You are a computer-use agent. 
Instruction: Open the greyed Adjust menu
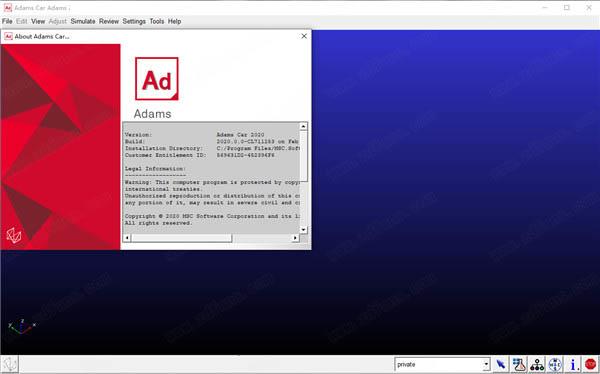click(x=58, y=21)
